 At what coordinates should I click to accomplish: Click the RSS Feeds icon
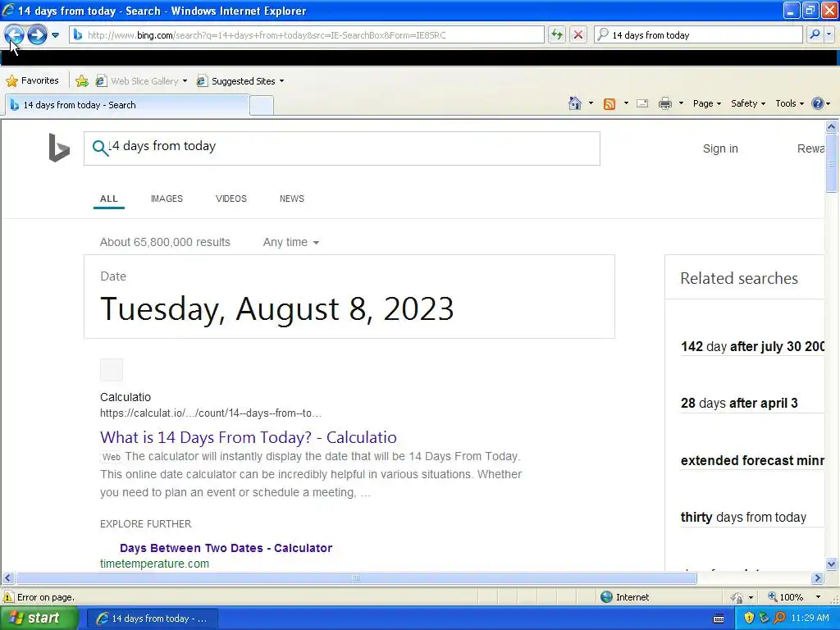click(x=609, y=104)
